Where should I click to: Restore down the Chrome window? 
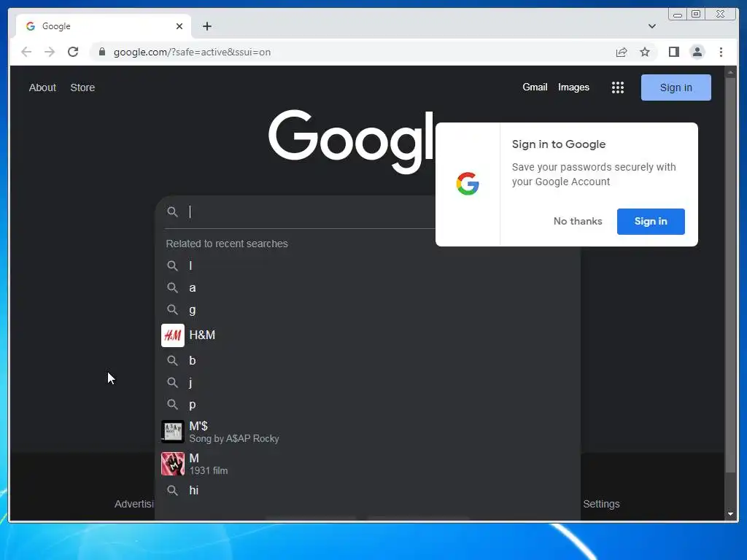[695, 15]
